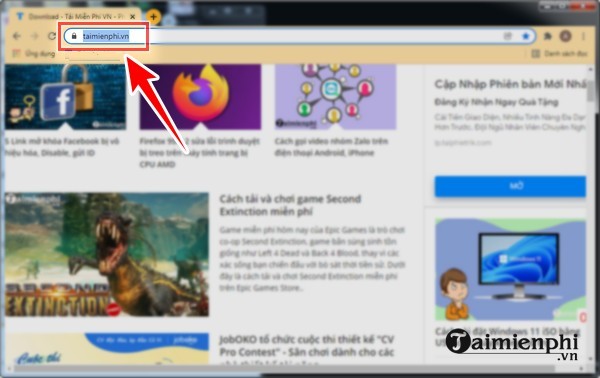Open Cách gọi video nhóm Zalo article link
The width and height of the screenshot is (600, 378).
pyautogui.click(x=331, y=147)
